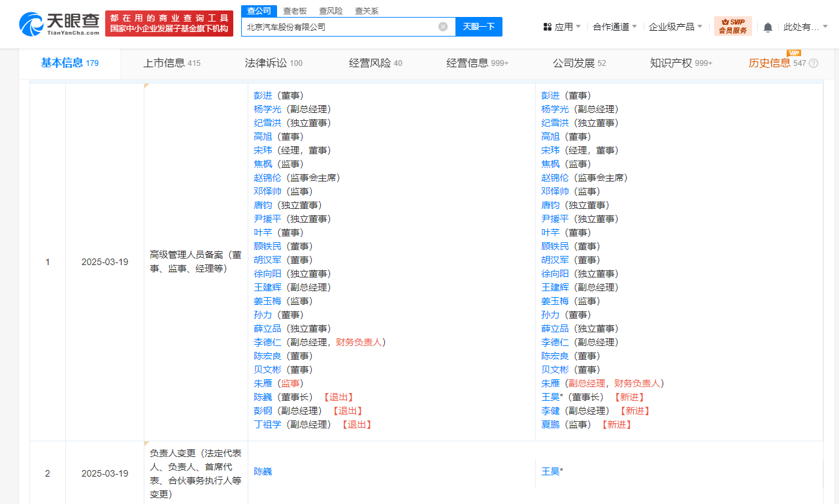Image resolution: width=839 pixels, height=504 pixels.
Task: Open the 应用 apps grid menu
Action: (x=562, y=27)
